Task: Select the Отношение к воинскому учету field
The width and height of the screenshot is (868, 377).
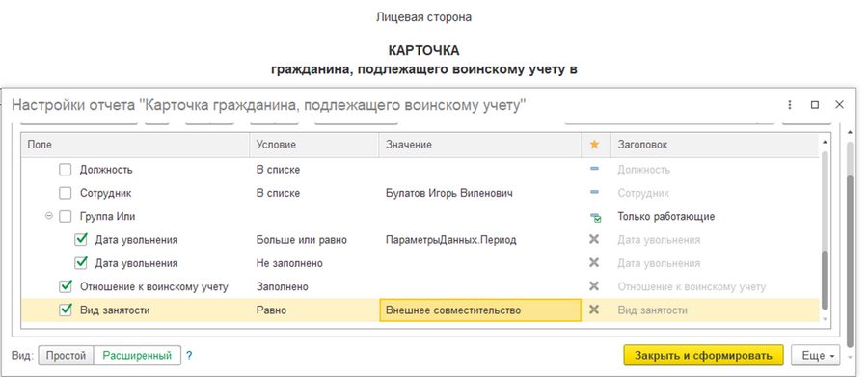Action: [x=154, y=286]
